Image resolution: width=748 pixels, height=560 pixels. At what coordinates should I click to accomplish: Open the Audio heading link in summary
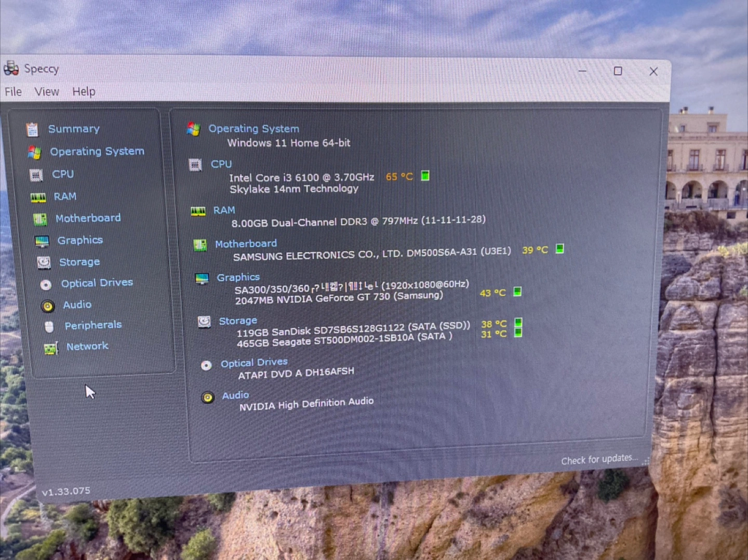[235, 395]
